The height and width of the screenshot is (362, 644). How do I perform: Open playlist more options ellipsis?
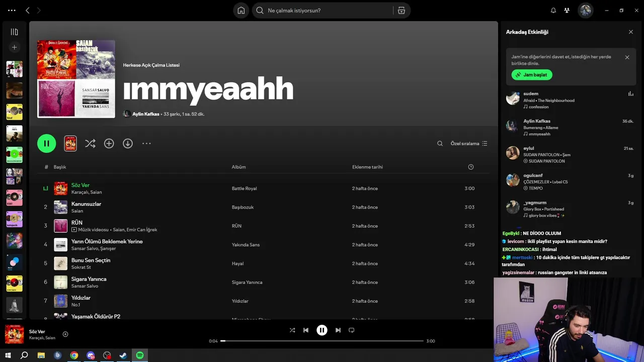click(x=146, y=143)
